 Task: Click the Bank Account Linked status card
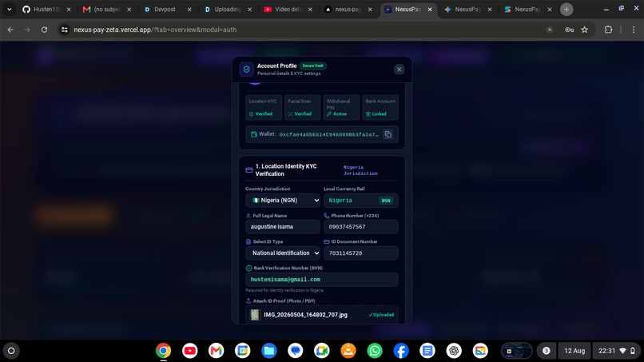[x=380, y=108]
